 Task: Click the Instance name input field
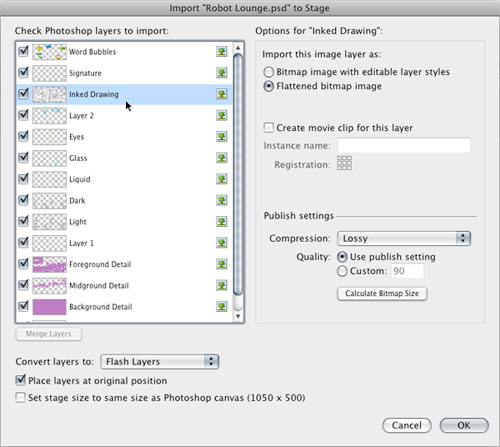point(404,146)
